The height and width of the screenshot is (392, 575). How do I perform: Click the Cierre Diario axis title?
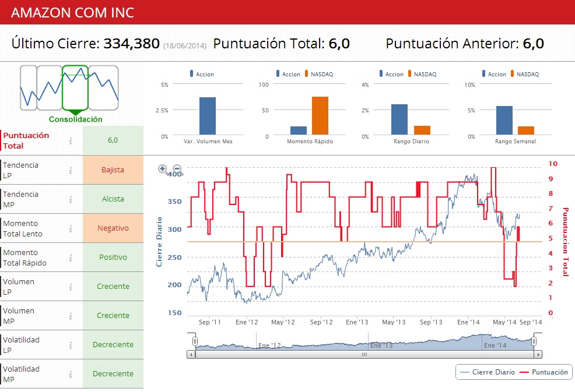159,242
